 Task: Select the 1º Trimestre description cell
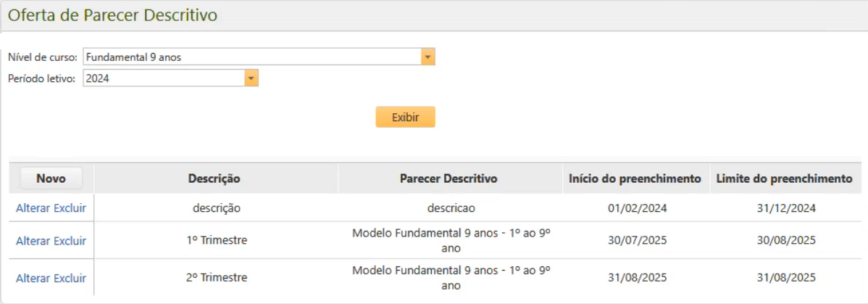[x=217, y=241]
